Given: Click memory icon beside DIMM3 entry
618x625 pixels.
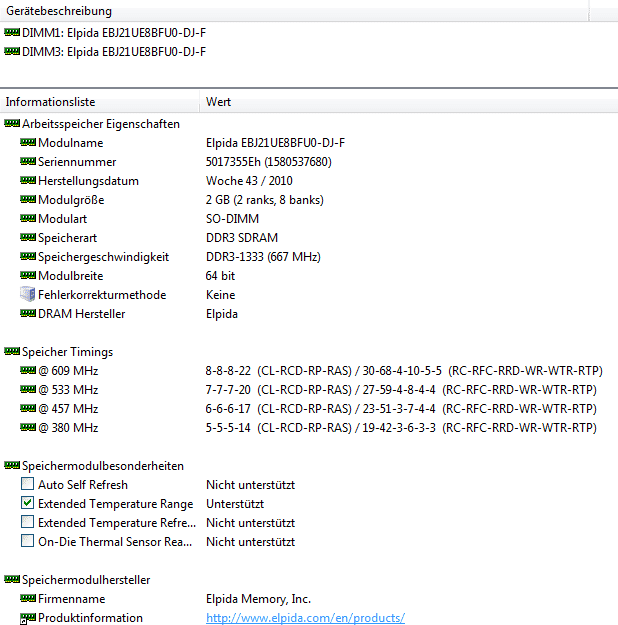Looking at the screenshot, I should [12, 51].
